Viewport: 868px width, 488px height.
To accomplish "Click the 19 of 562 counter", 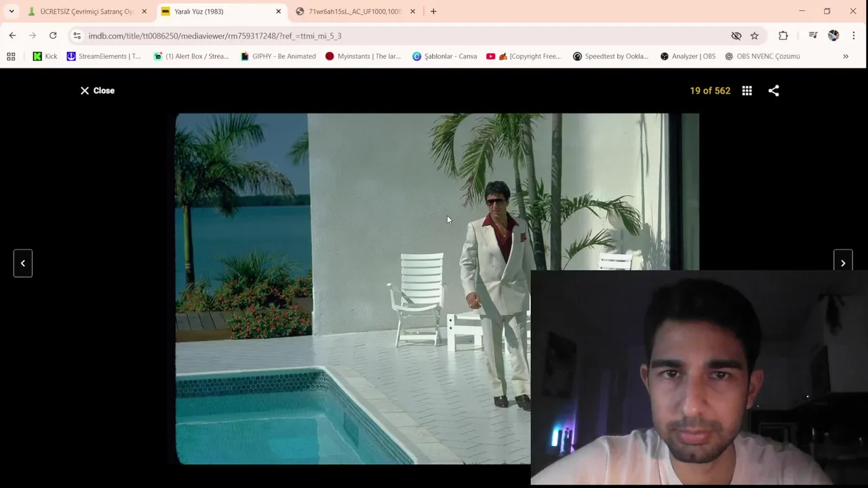I will 710,91.
